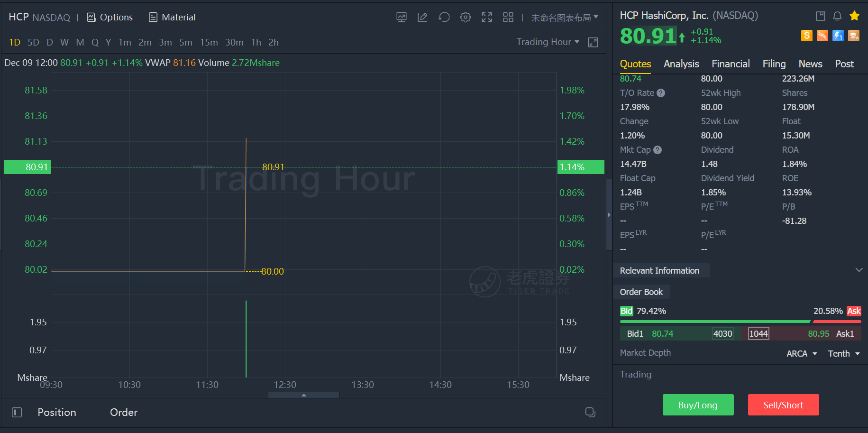Select the 1m interval

pos(125,42)
